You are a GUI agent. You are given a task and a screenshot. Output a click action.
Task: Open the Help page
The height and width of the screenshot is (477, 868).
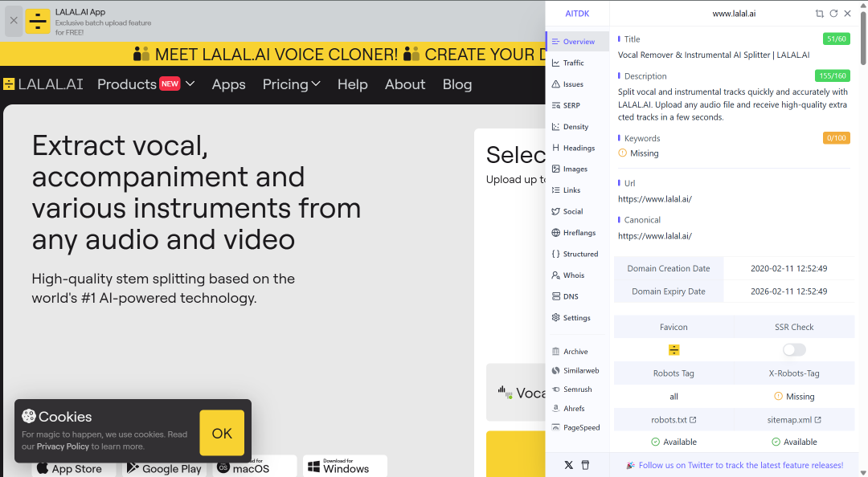coord(353,84)
